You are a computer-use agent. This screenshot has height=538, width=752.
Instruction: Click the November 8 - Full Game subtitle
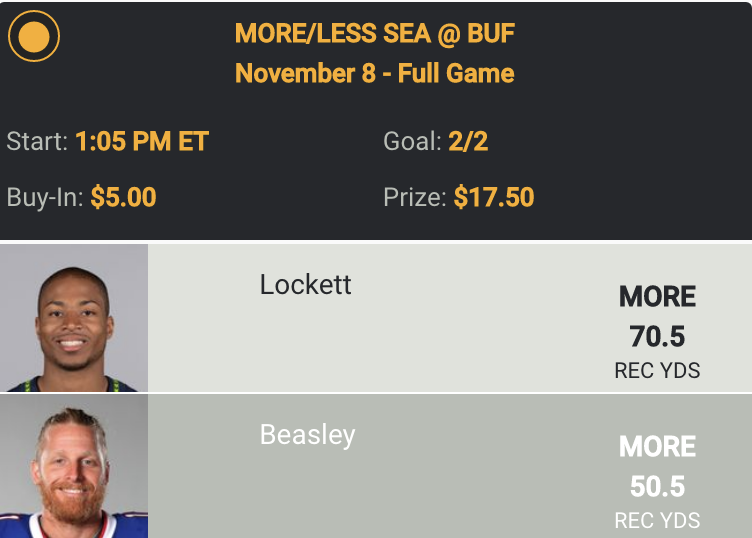(374, 74)
